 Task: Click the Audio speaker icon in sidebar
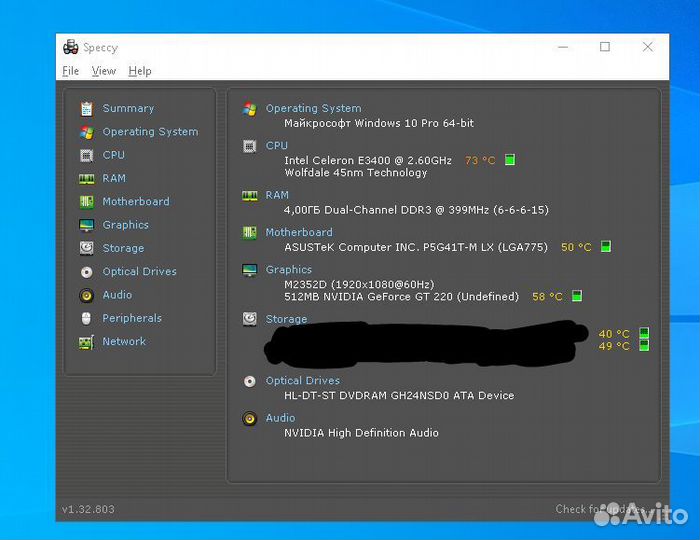coord(87,295)
